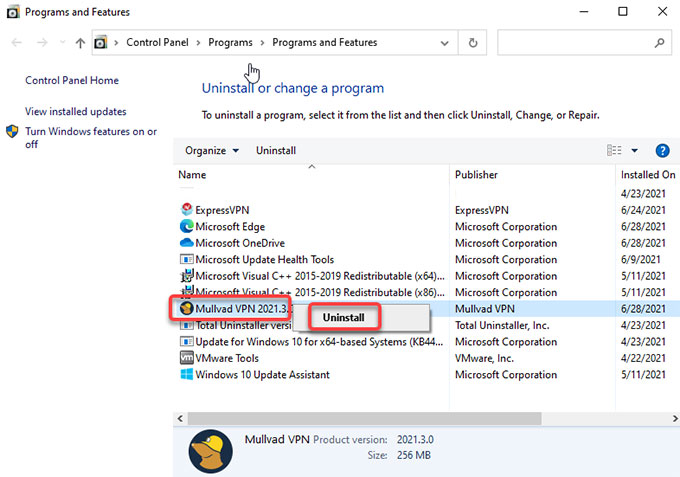Click the Mullvad VPN publisher cell
680x477 pixels.
pos(484,309)
